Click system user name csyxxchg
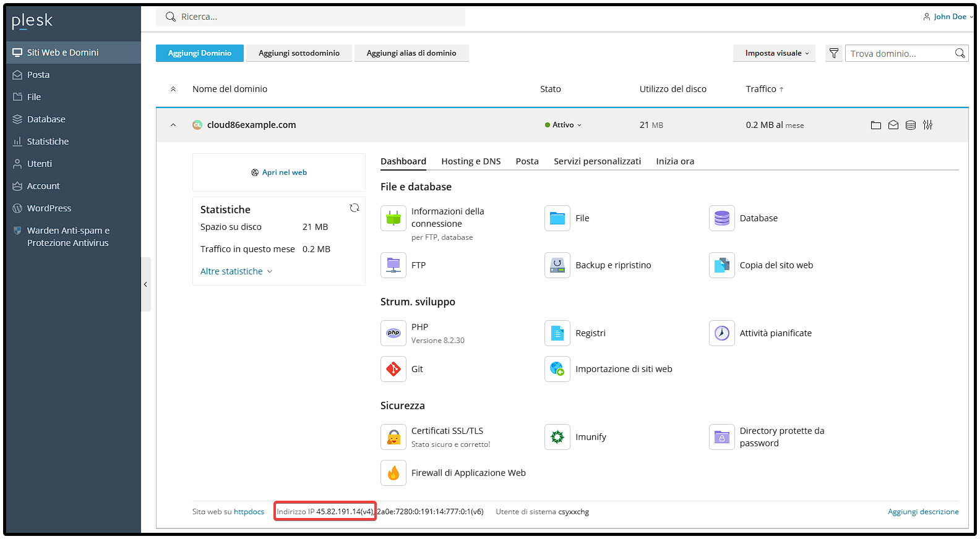Image resolution: width=980 pixels, height=539 pixels. coord(574,512)
